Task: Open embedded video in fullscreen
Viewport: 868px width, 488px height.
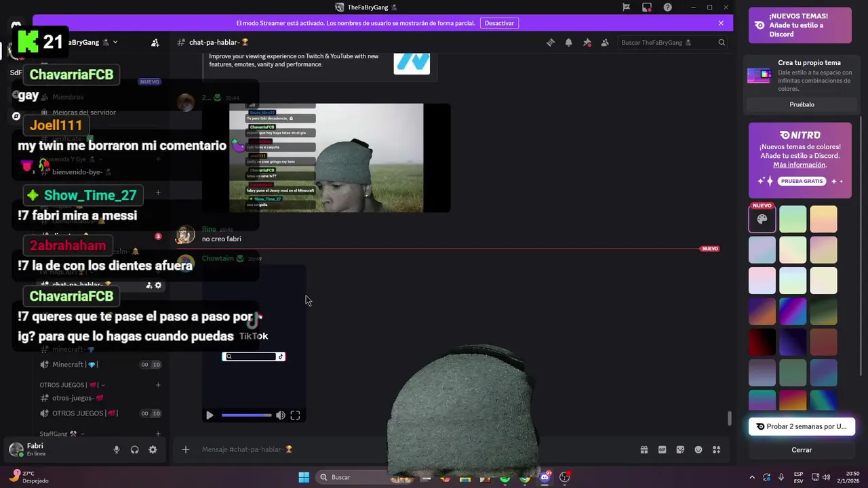Action: (x=295, y=415)
